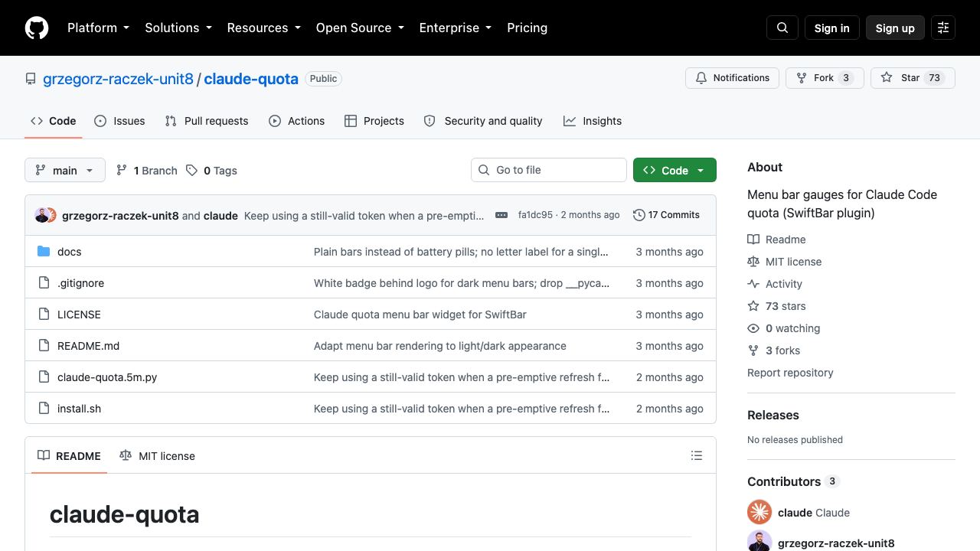Viewport: 980px width, 551px height.
Task: Expand the Enterprise menu
Action: [456, 28]
